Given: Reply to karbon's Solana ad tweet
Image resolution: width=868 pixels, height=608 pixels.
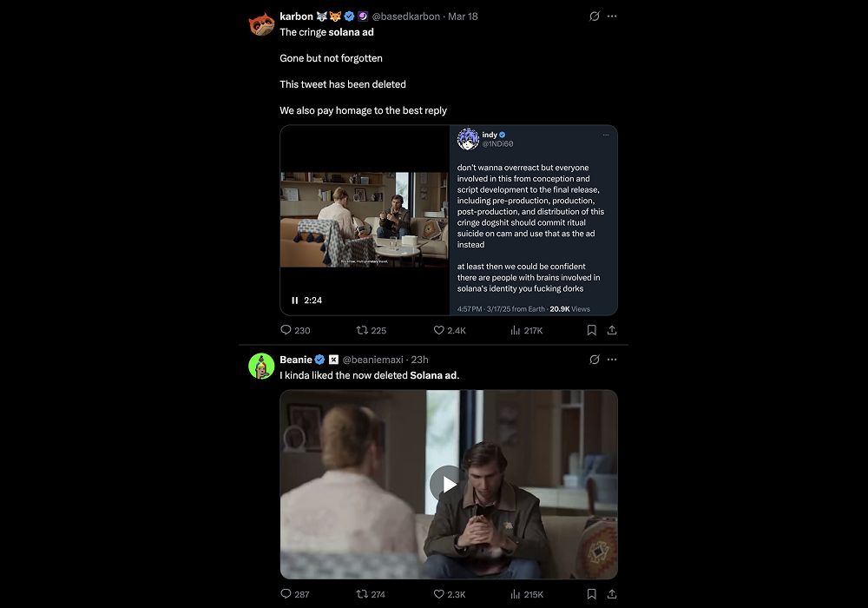Looking at the screenshot, I should pos(286,330).
